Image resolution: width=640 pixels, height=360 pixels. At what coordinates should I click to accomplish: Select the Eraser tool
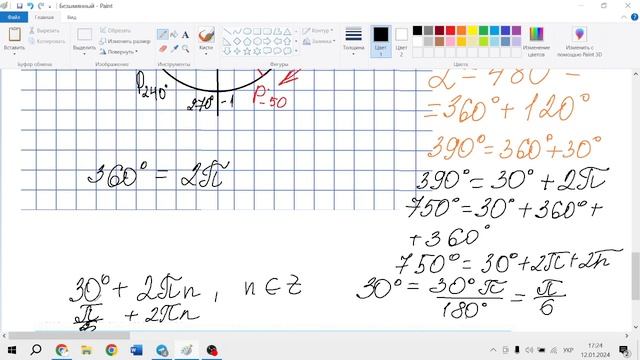[x=162, y=49]
